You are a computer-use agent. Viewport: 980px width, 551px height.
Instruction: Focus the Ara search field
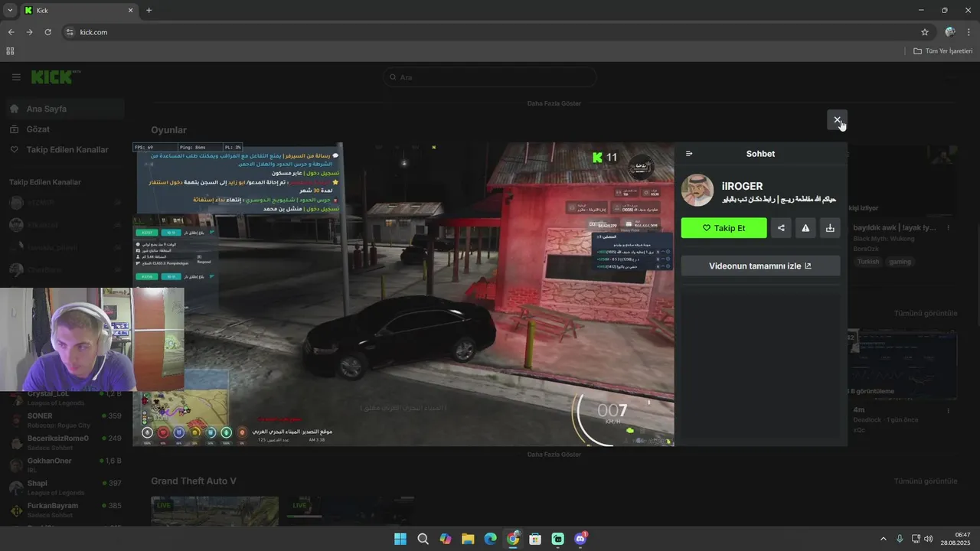[x=490, y=77]
